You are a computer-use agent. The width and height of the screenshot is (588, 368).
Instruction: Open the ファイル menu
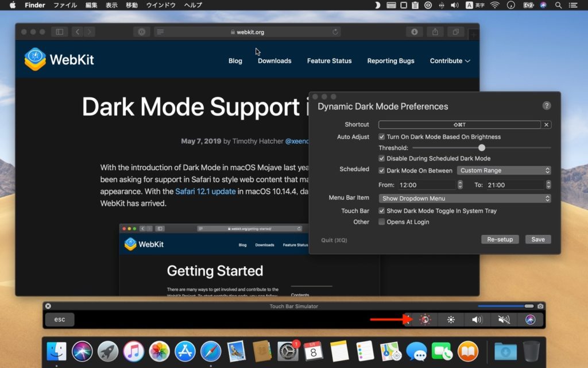tap(65, 5)
